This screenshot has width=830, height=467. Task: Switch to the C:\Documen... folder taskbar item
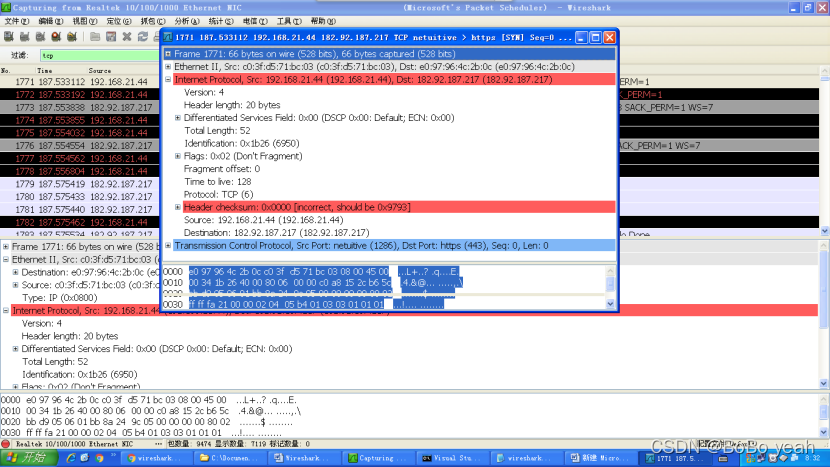230,458
